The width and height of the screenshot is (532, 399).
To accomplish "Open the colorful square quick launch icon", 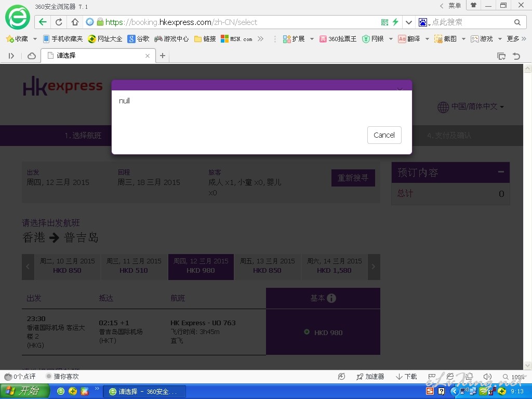I will point(85,391).
